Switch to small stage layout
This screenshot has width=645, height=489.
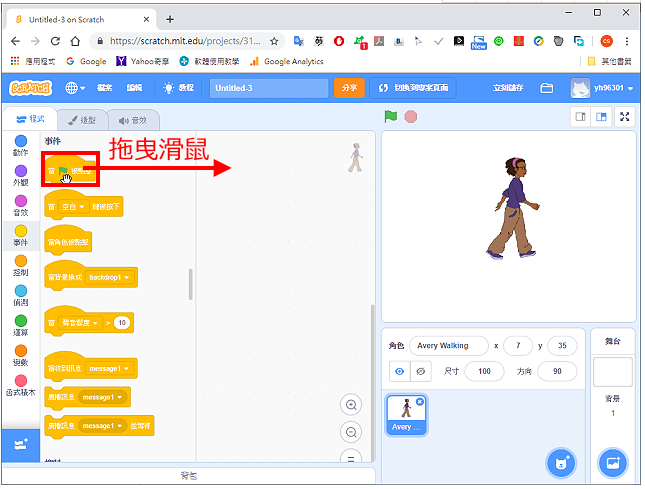pos(580,117)
